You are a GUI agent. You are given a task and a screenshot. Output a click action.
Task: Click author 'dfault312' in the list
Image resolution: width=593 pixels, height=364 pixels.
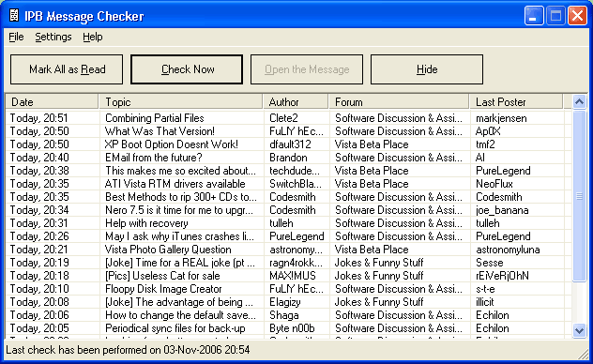[x=290, y=144]
